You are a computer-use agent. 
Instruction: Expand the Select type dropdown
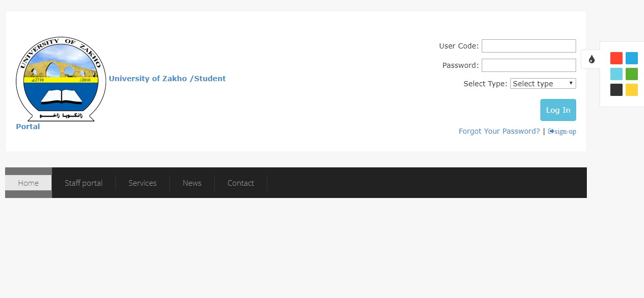tap(542, 84)
